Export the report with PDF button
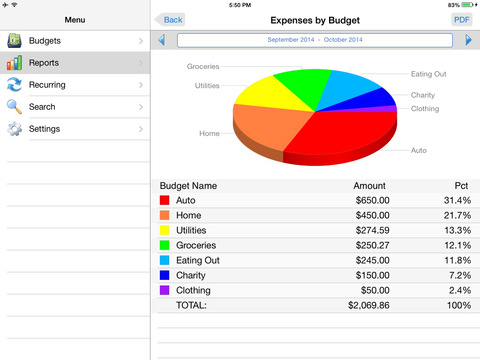Viewport: 480px width, 360px height. point(461,20)
